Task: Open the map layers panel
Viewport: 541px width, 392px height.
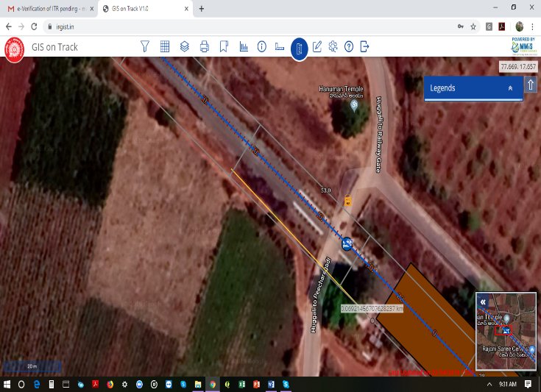Action: pos(185,47)
